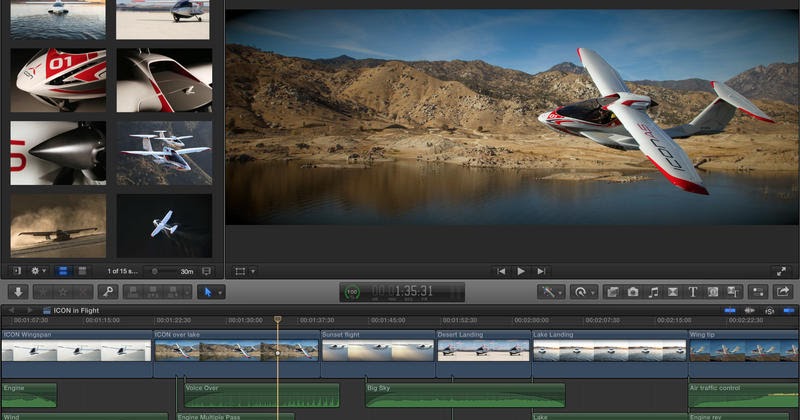The height and width of the screenshot is (420, 800).
Task: Open the Enhancements magic wand menu
Action: point(551,292)
